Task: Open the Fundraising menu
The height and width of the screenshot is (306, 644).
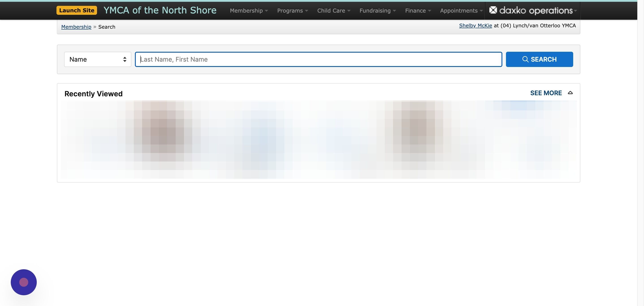Action: [378, 11]
